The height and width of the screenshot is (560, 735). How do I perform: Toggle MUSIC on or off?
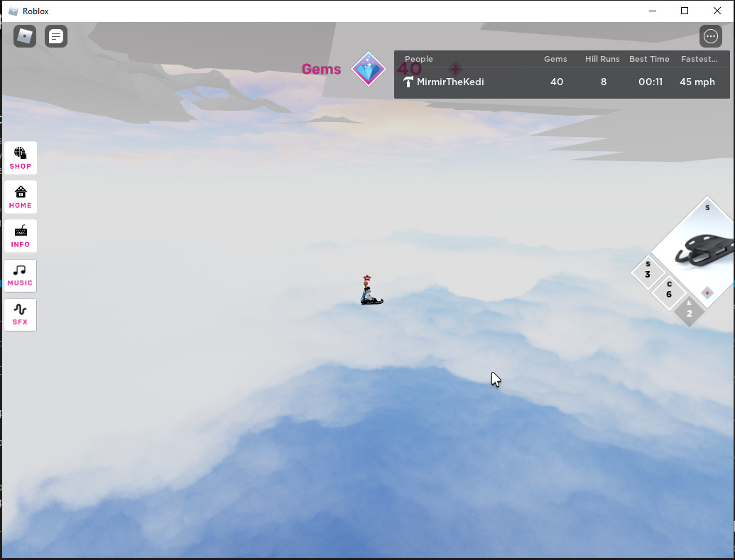(21, 275)
